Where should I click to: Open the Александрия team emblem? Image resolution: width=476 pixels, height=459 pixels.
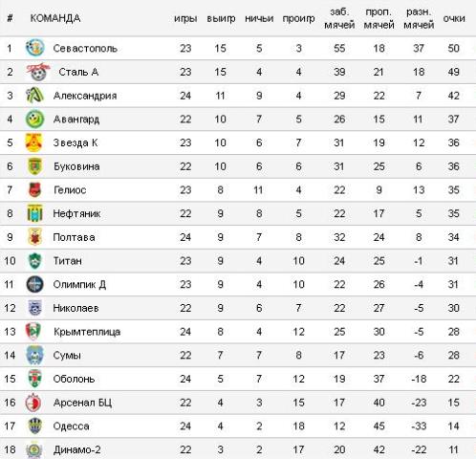pyautogui.click(x=34, y=96)
